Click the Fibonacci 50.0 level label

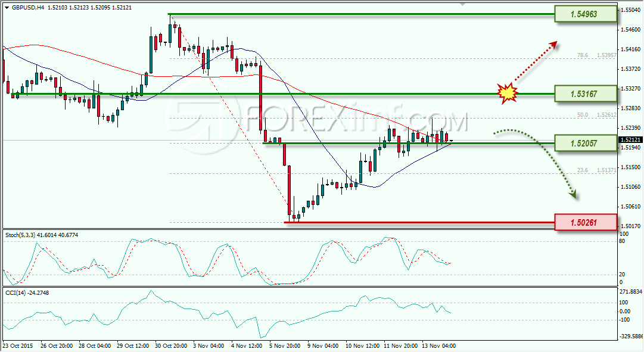pyautogui.click(x=596, y=115)
